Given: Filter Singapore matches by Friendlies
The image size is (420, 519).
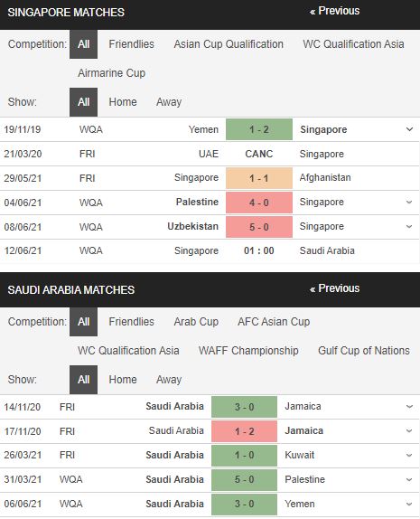Looking at the screenshot, I should click(x=131, y=44).
